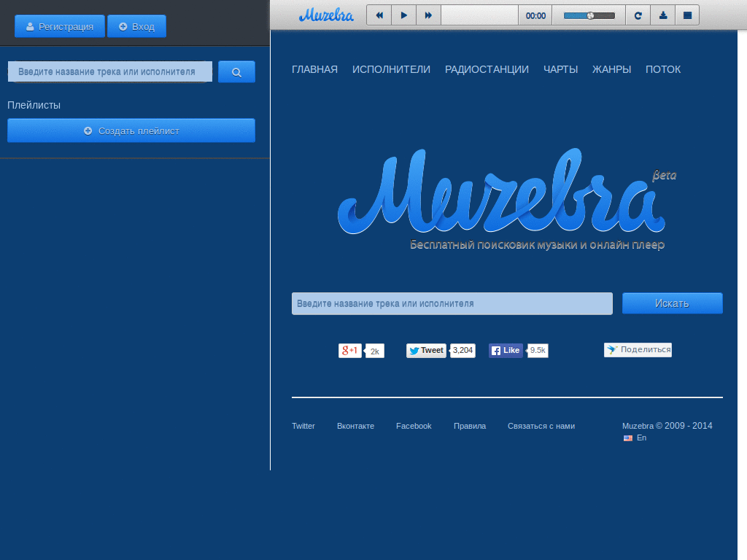Skip to next track button

tap(429, 15)
